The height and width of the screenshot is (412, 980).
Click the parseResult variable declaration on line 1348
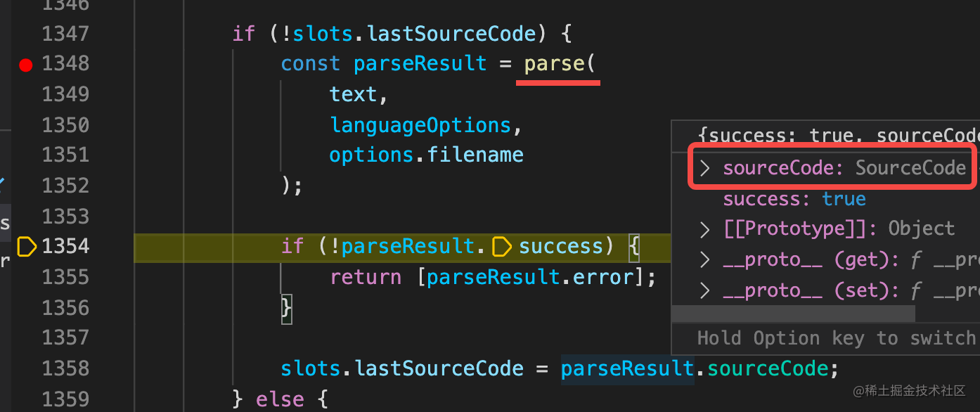[420, 64]
